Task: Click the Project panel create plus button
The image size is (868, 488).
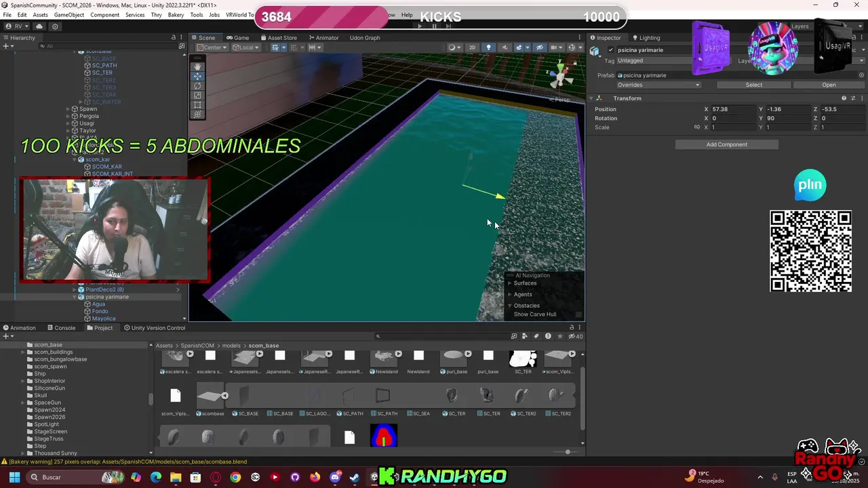Action: coord(7,336)
